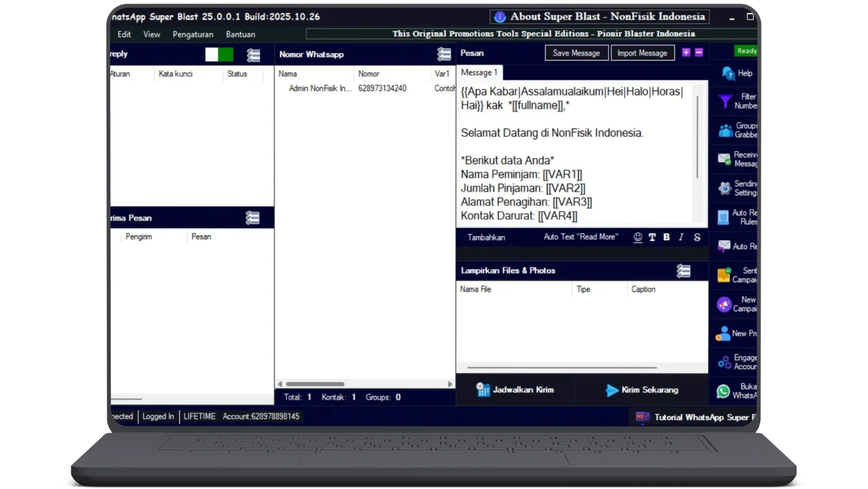
Task: Select the Message 1 tab
Action: 479,73
